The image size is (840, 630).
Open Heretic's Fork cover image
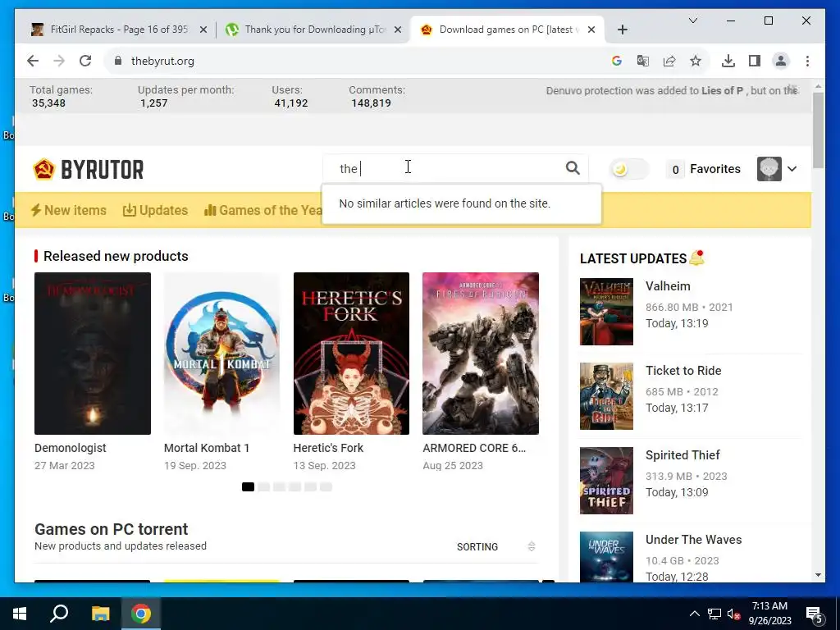pyautogui.click(x=351, y=353)
